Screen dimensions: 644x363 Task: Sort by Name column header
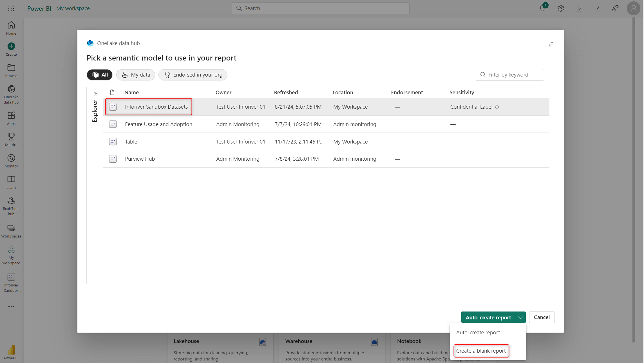point(131,92)
